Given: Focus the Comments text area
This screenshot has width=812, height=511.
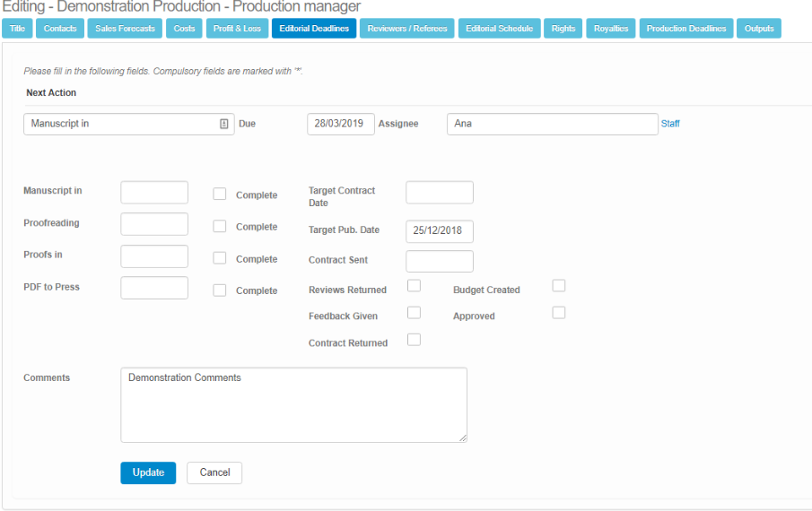Looking at the screenshot, I should pos(293,404).
